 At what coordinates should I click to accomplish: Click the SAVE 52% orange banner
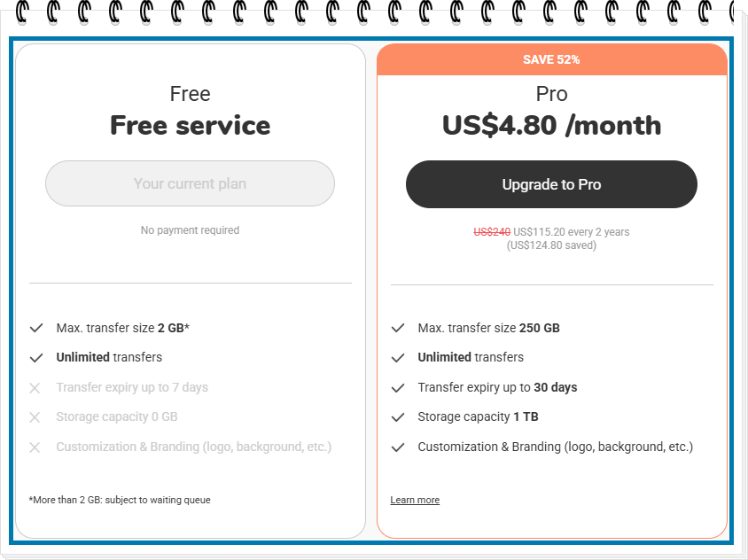(552, 59)
